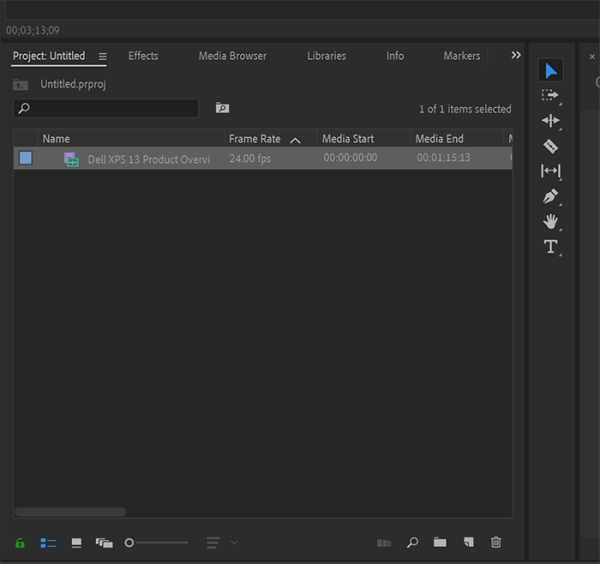Select the Ripple Edit tool
The width and height of the screenshot is (600, 564).
[x=551, y=121]
